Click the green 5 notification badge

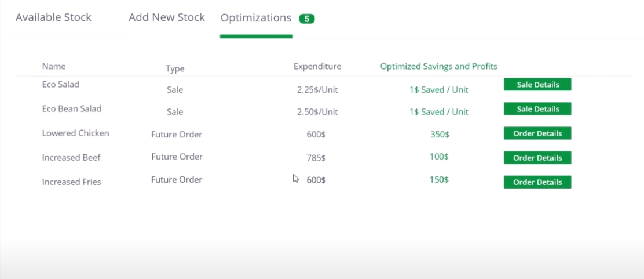(x=307, y=19)
